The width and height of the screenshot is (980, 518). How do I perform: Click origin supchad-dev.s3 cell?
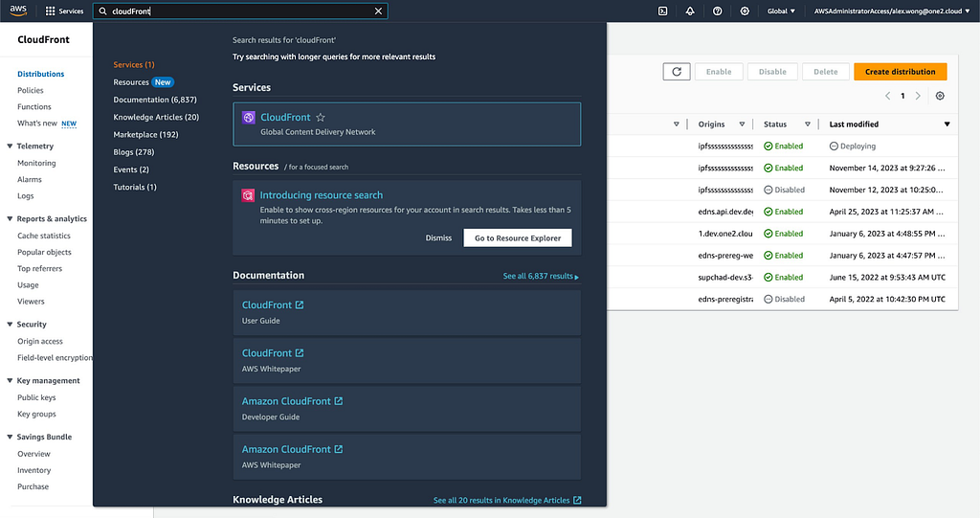pyautogui.click(x=725, y=277)
